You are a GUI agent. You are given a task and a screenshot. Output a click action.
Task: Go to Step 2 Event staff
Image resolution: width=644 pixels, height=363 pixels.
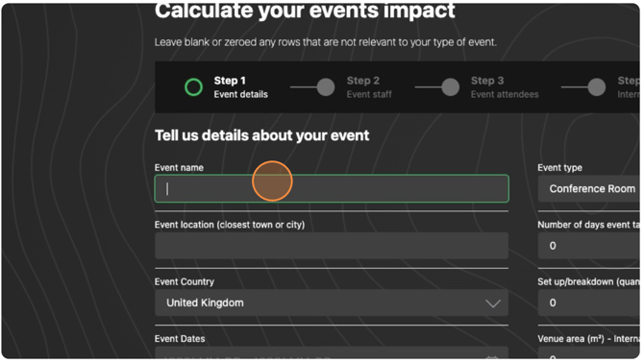click(x=369, y=87)
